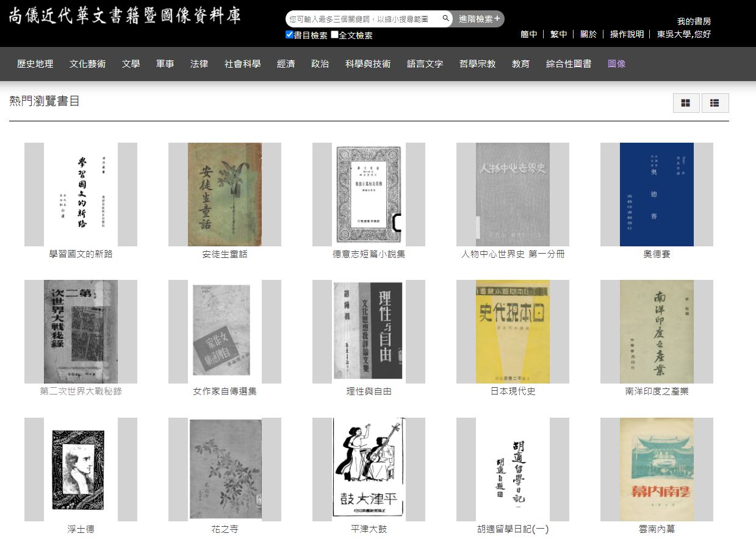Open the 操作說明 help link
Viewport: 756px width, 550px height.
pos(627,34)
